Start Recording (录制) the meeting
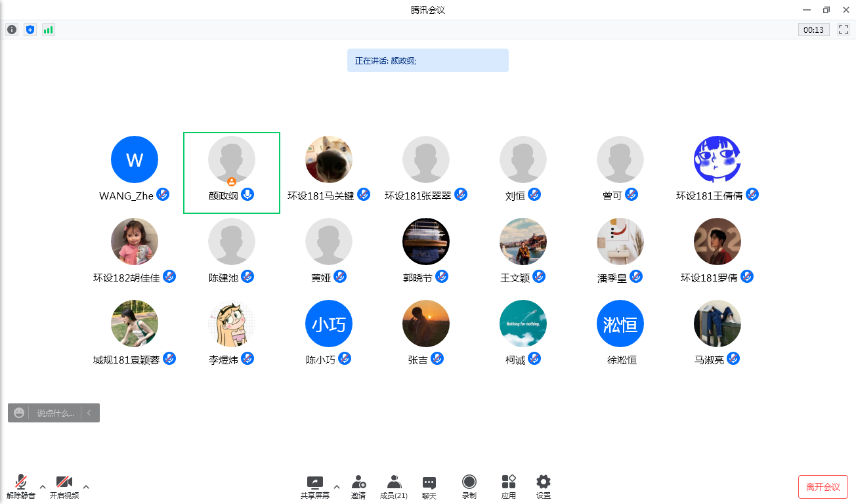Image resolution: width=856 pixels, height=504 pixels. click(x=469, y=487)
